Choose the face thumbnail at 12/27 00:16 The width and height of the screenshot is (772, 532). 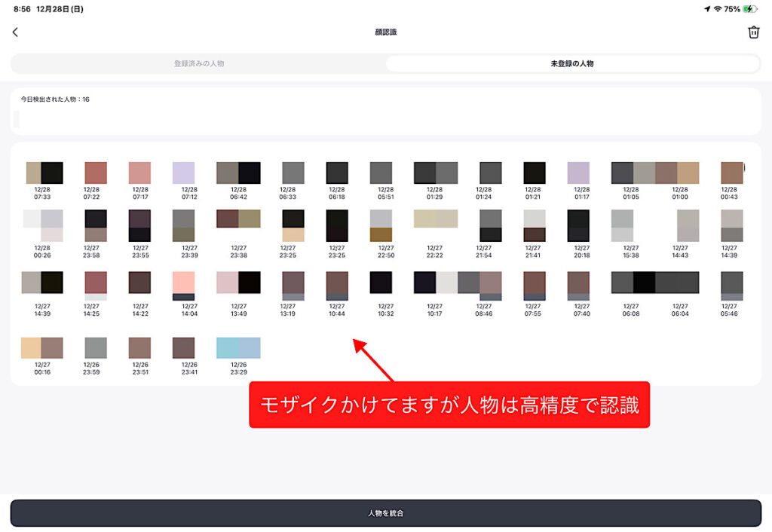tap(42, 348)
